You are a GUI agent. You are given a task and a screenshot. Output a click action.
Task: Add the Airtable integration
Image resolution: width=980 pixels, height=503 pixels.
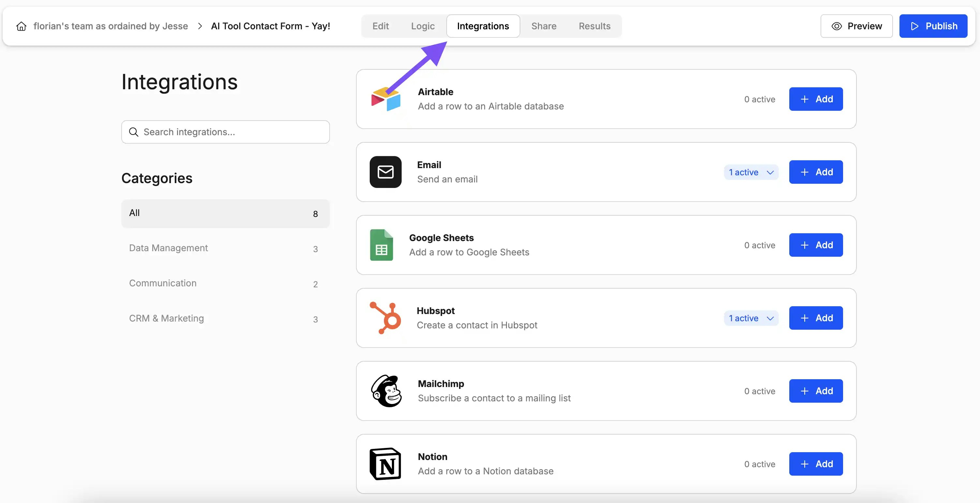coord(816,99)
